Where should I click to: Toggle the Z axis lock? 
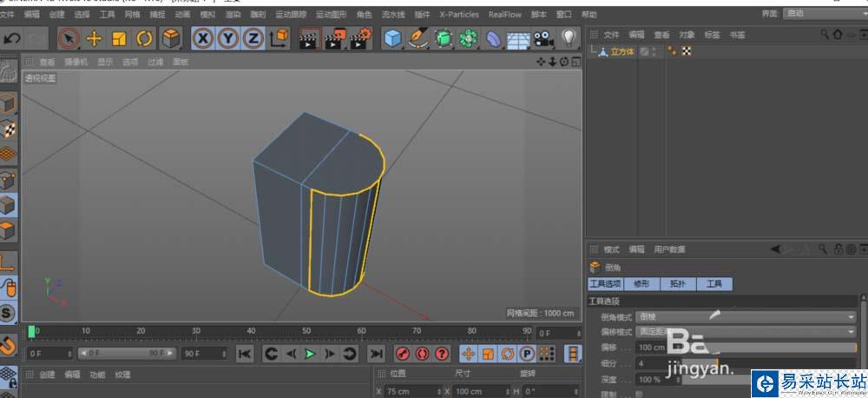click(253, 38)
